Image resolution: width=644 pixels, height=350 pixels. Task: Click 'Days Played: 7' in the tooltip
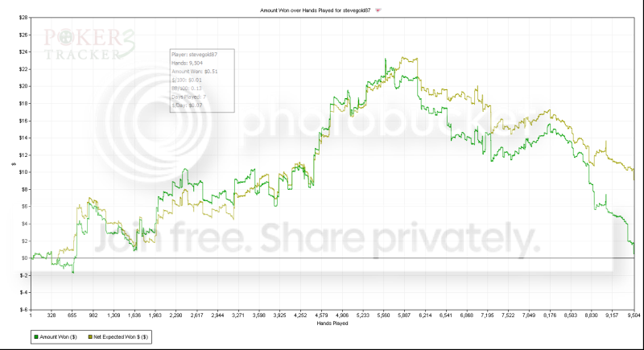point(188,97)
